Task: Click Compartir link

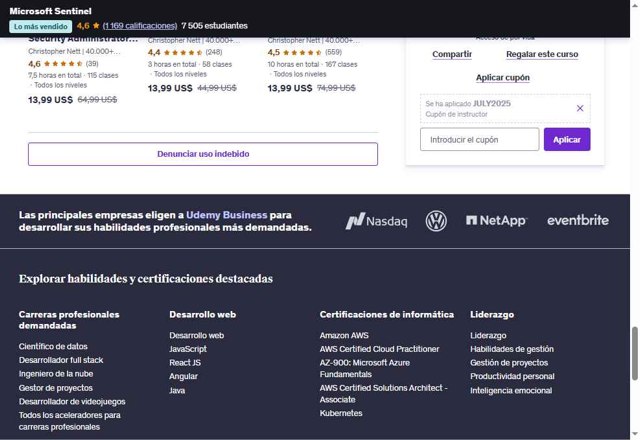Action: (452, 54)
